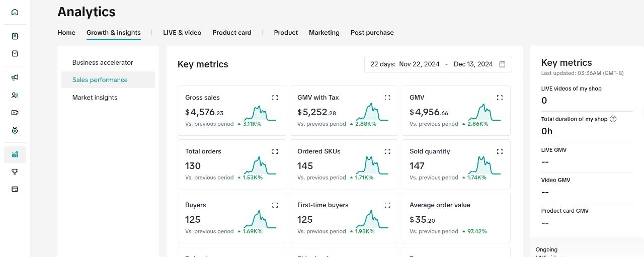Click the First-time buyers sparkline

point(372,219)
